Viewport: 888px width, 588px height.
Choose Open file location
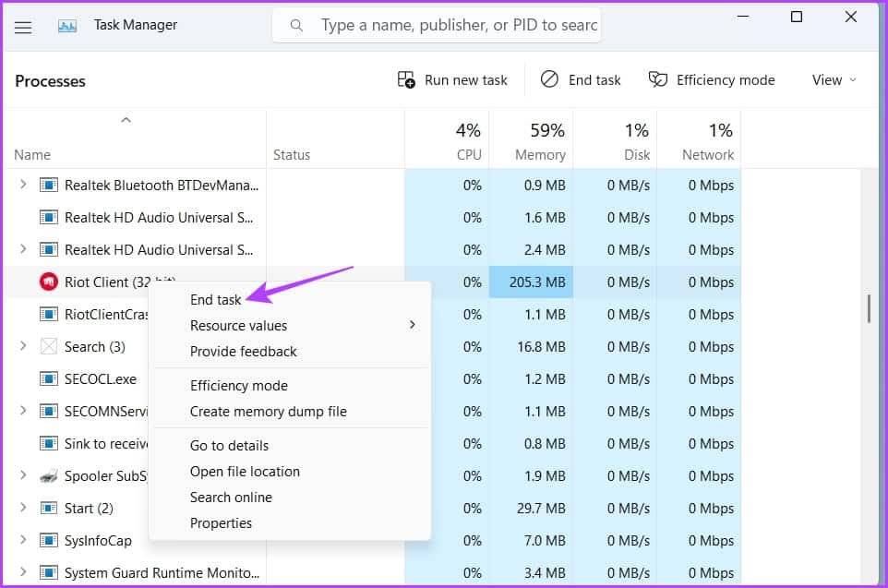(x=245, y=472)
